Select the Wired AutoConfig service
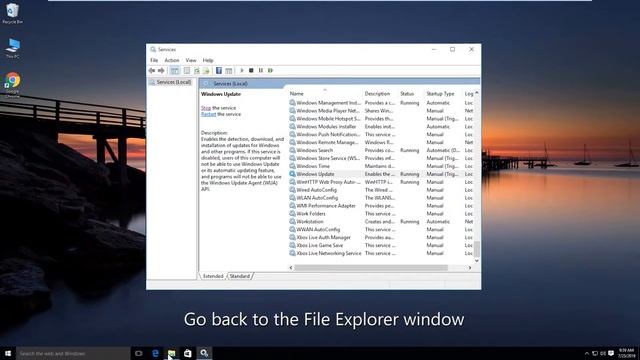This screenshot has width=640, height=360. (380, 190)
